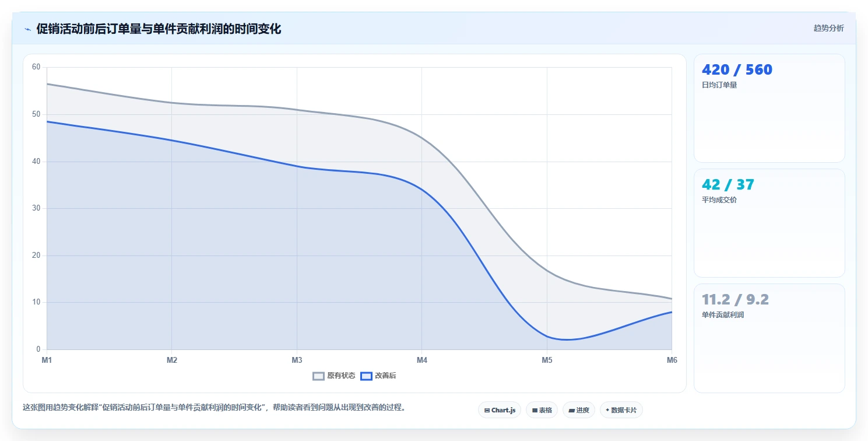
Task: Click the 60 value on the y-axis
Action: click(36, 67)
